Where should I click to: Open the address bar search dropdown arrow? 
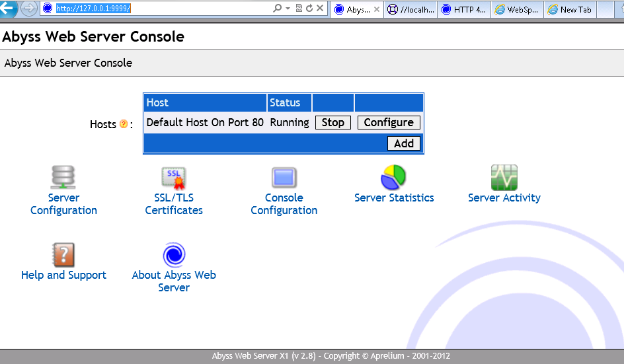tap(288, 8)
